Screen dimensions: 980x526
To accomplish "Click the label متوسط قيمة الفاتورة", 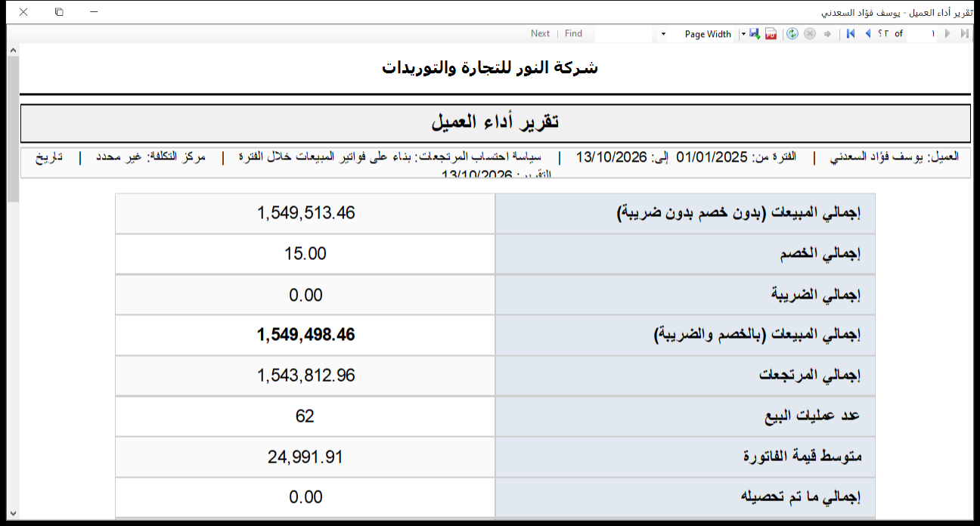I will pyautogui.click(x=803, y=457).
